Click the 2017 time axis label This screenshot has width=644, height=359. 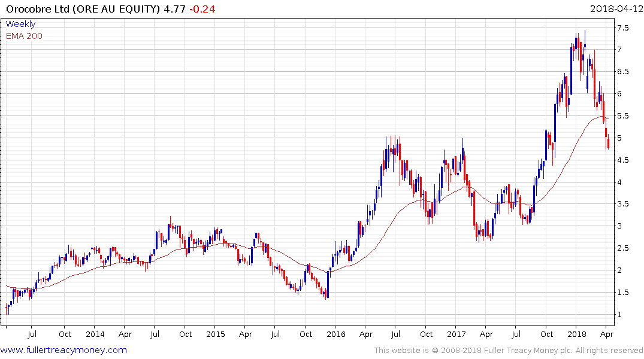coord(456,334)
